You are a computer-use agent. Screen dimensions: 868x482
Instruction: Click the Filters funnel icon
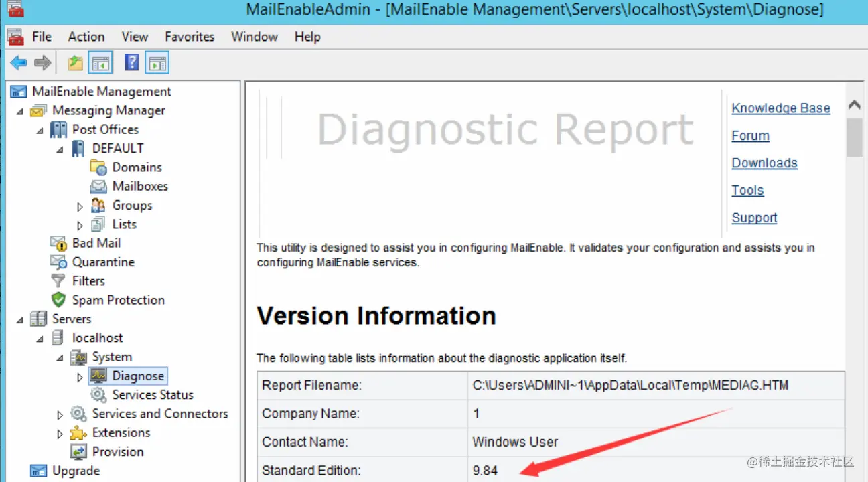click(59, 281)
